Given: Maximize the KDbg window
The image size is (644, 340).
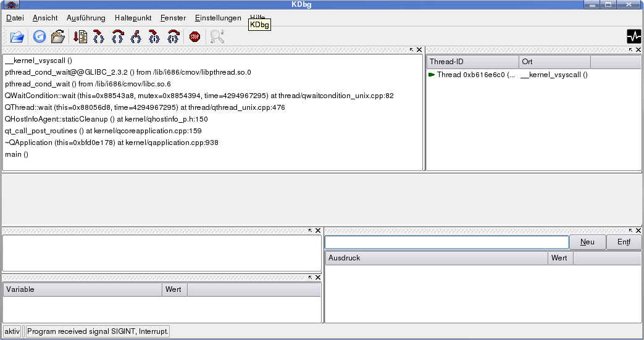Looking at the screenshot, I should coord(608,4).
